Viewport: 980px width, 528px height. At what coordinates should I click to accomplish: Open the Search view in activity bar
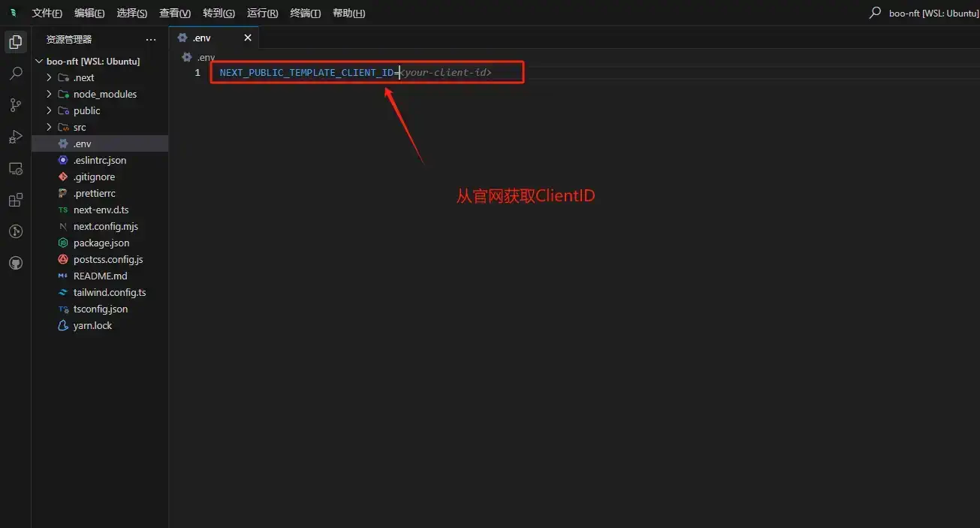point(15,73)
